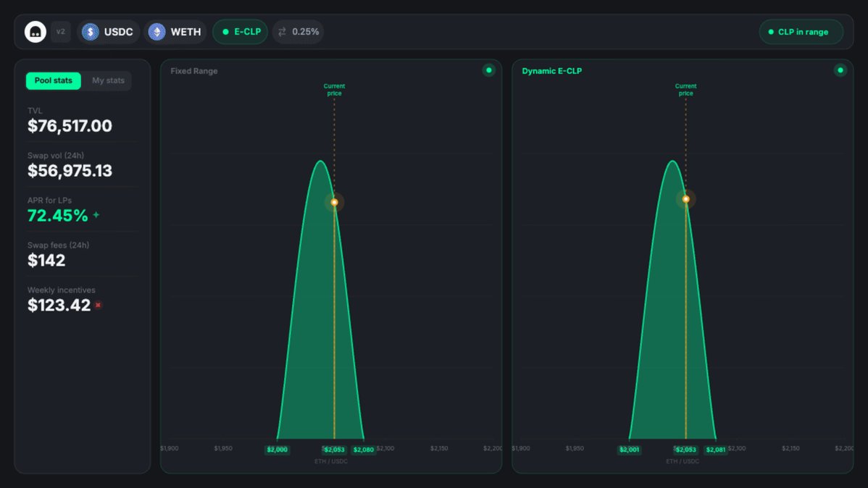Switch to the My stats tab
The image size is (868, 488).
tap(108, 80)
